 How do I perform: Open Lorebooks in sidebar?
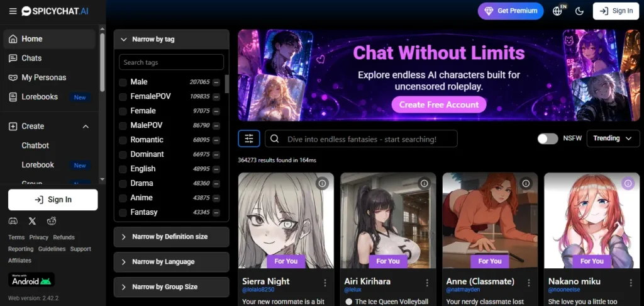coord(49,97)
